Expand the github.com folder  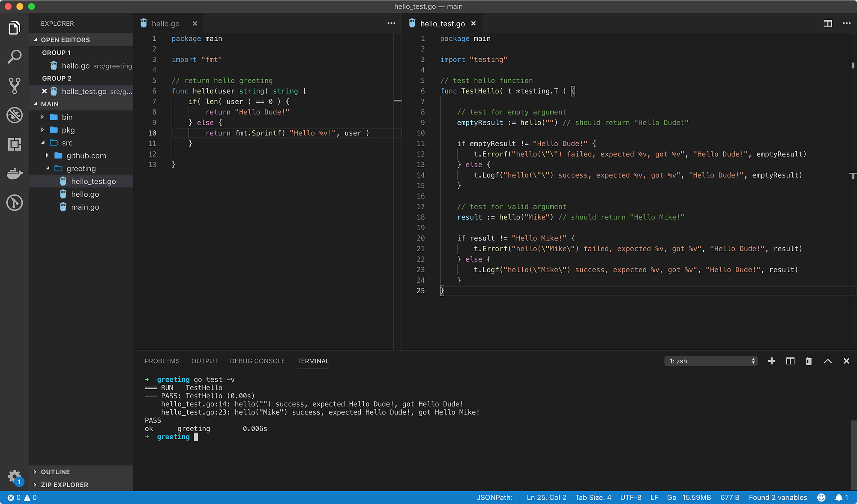point(47,156)
